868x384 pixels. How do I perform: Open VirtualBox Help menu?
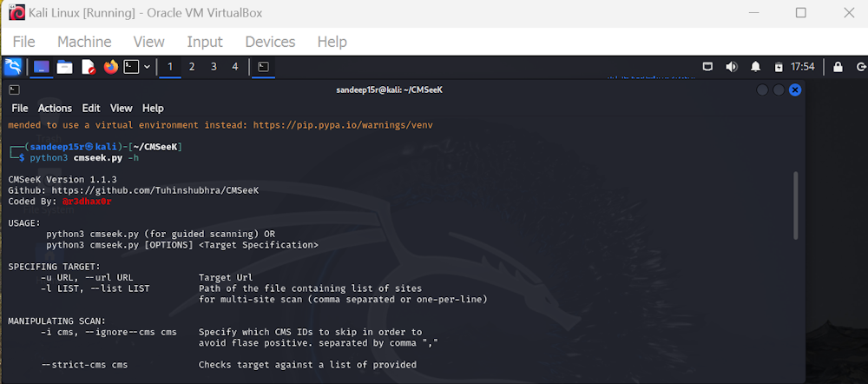coord(332,42)
